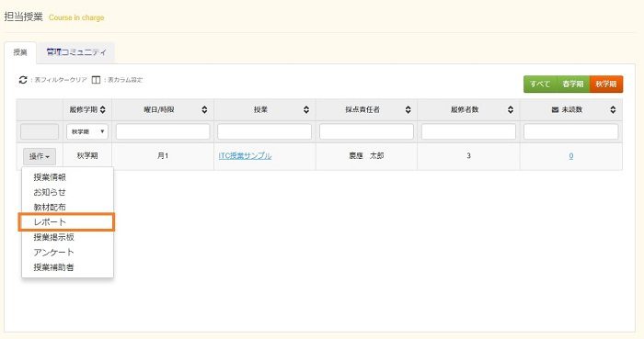This screenshot has height=339, width=644.
Task: Click the 授業 column filter input field
Action: 265,131
